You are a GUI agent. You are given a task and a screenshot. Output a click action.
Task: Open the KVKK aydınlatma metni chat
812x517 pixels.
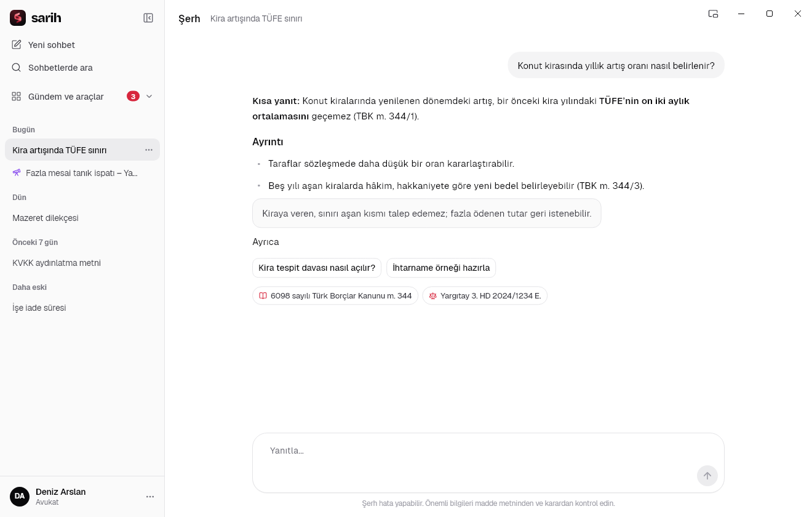(x=82, y=263)
